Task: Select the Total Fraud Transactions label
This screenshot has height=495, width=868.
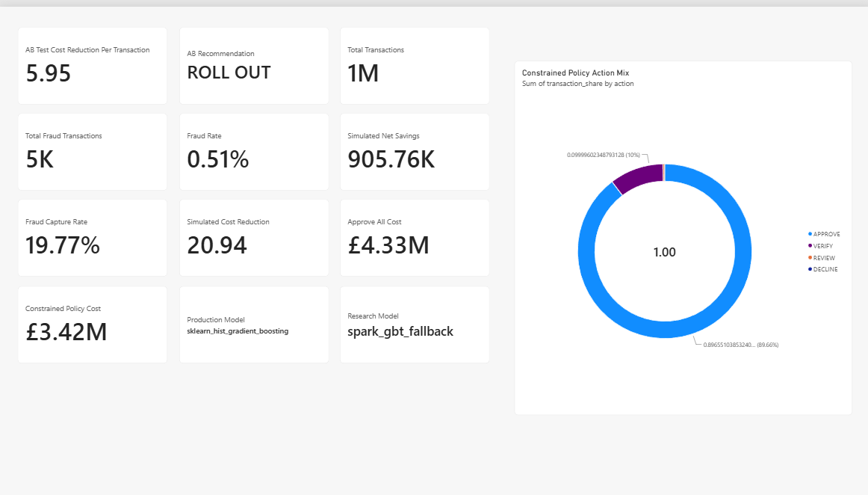Action: click(63, 136)
